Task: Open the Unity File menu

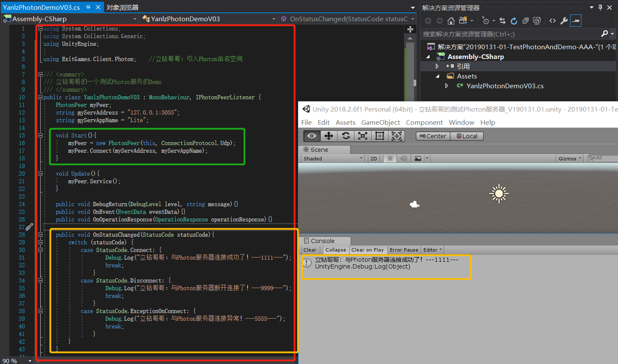Action: click(306, 122)
